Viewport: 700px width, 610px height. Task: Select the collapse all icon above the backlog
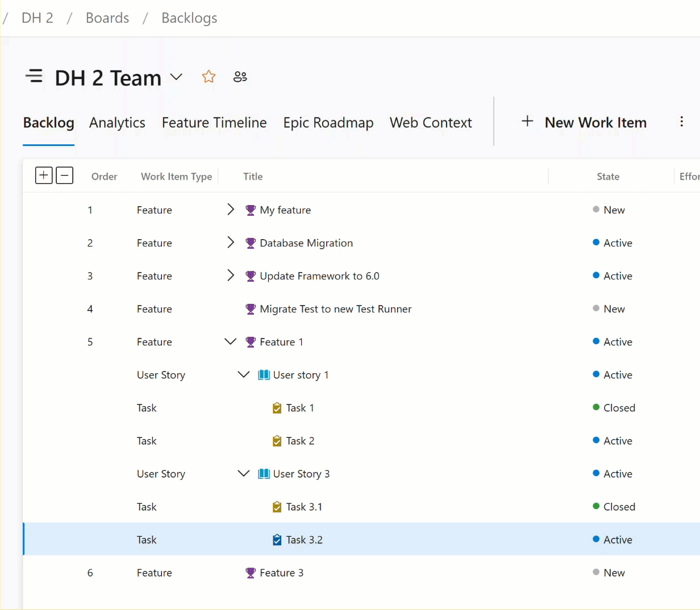pyautogui.click(x=64, y=175)
